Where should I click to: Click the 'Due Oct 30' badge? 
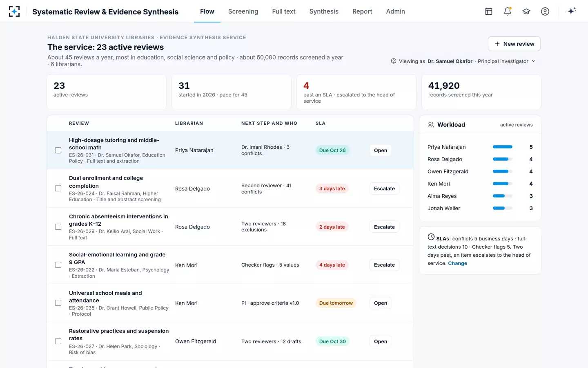point(332,341)
